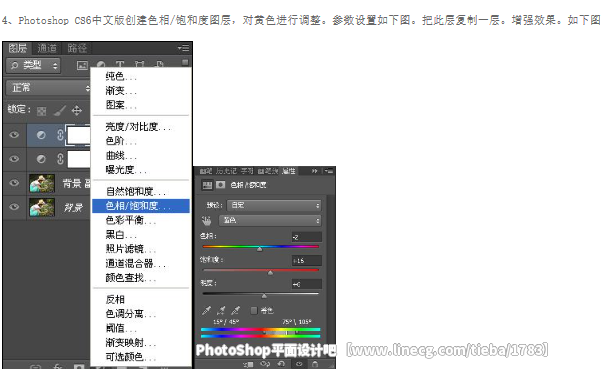Open the 类型 filter type dropdown
This screenshot has width=604, height=369.
[x=34, y=65]
